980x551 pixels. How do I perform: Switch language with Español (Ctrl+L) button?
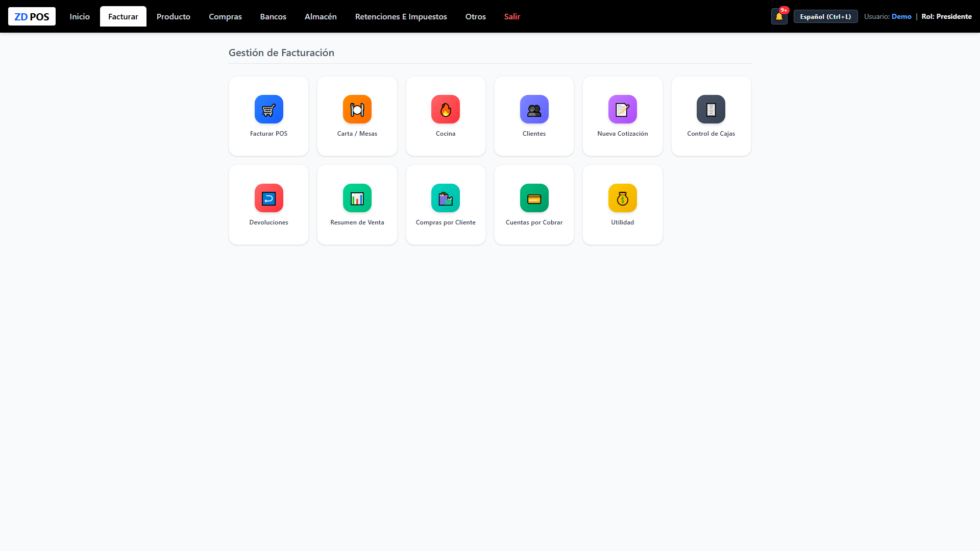pyautogui.click(x=825, y=16)
